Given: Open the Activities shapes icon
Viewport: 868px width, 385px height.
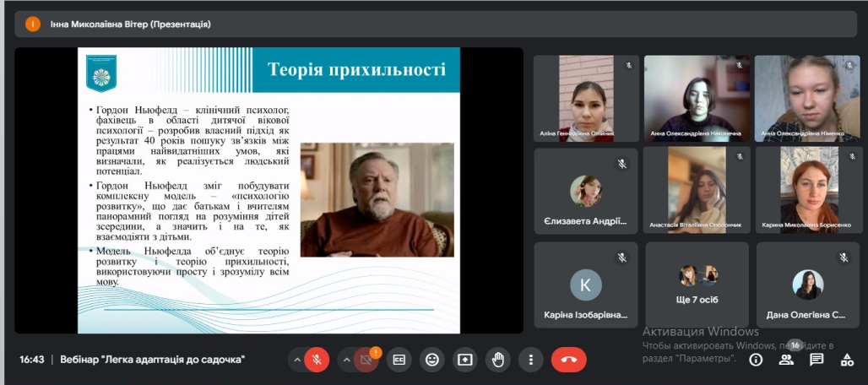Looking at the screenshot, I should coord(846,361).
